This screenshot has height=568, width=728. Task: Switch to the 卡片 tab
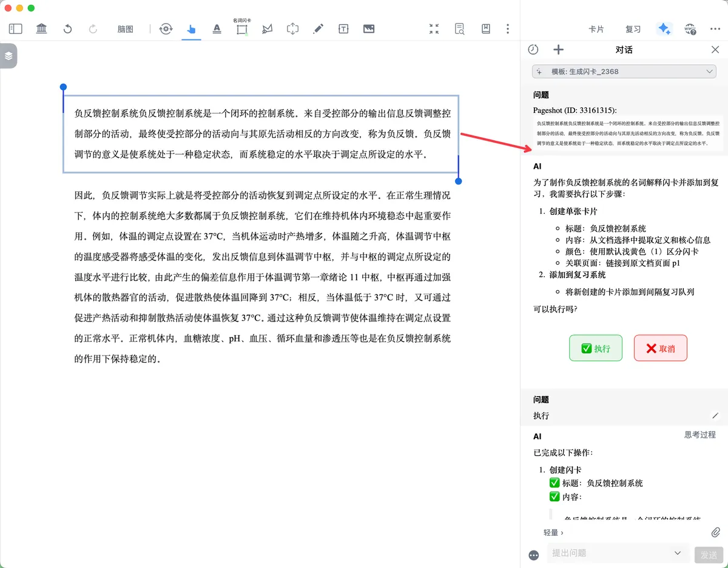pos(596,29)
